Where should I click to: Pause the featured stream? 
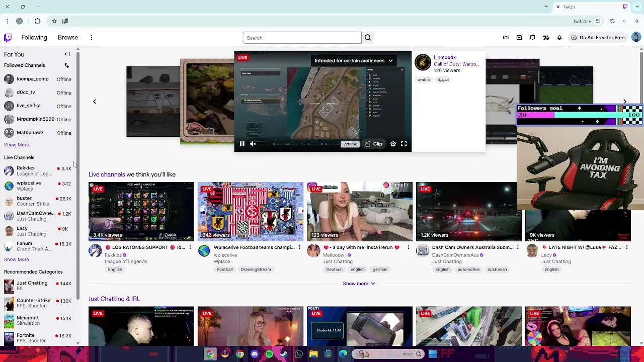point(242,144)
